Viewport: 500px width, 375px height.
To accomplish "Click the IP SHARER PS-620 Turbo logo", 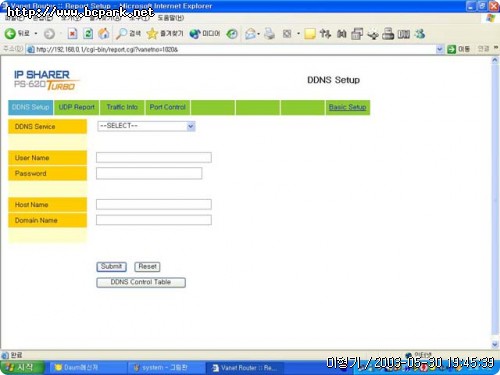I will [46, 80].
